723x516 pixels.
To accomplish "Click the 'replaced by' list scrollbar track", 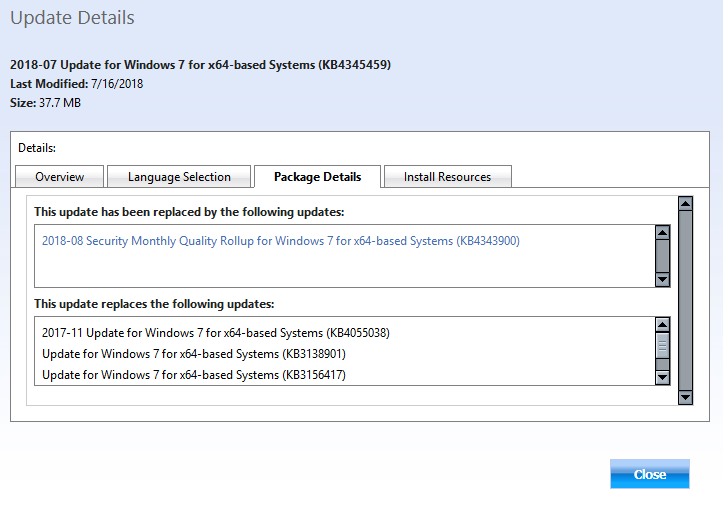I will click(x=662, y=256).
